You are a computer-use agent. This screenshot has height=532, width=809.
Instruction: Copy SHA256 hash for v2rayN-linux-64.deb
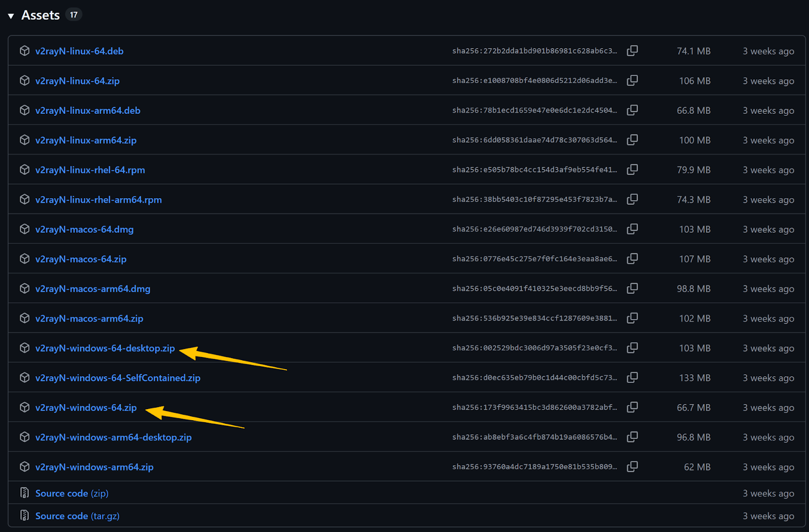632,51
